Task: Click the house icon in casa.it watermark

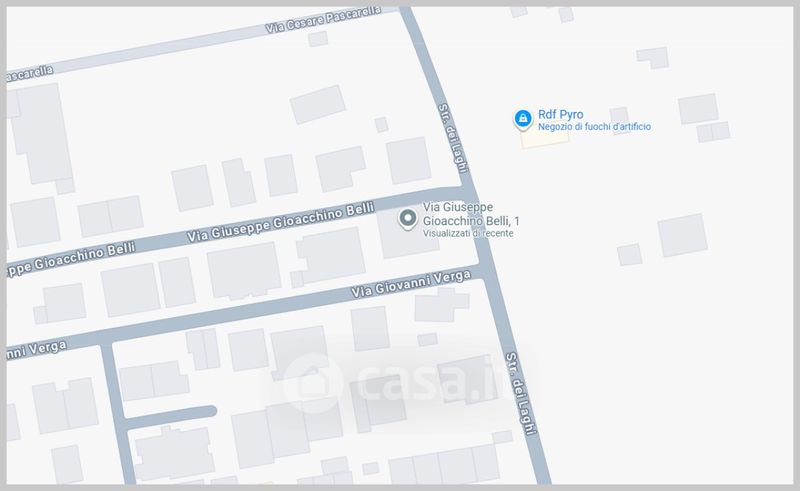Action: (x=312, y=384)
